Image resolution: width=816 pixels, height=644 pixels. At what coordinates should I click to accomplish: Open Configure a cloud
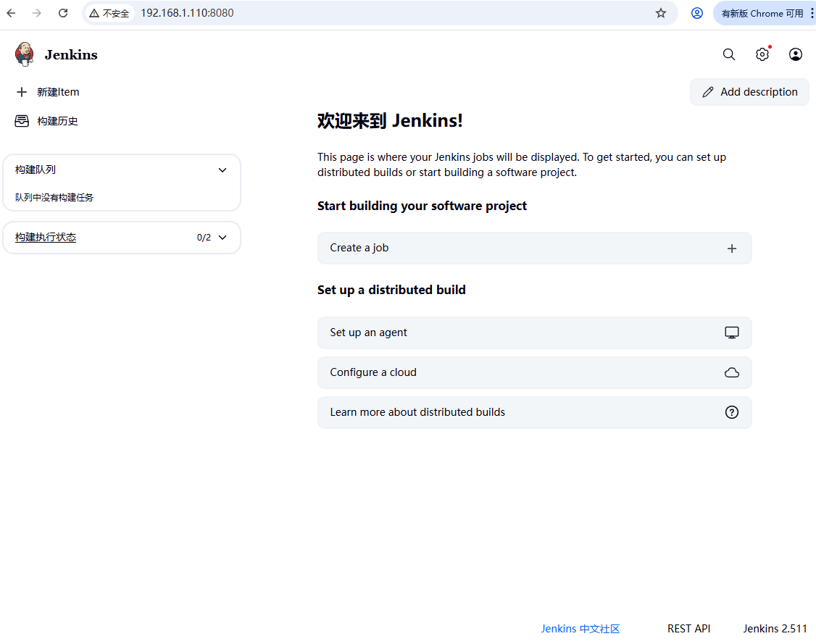(535, 372)
